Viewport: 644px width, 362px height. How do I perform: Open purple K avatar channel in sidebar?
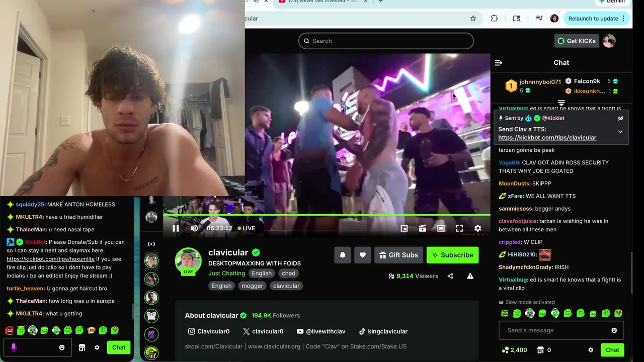[151, 334]
